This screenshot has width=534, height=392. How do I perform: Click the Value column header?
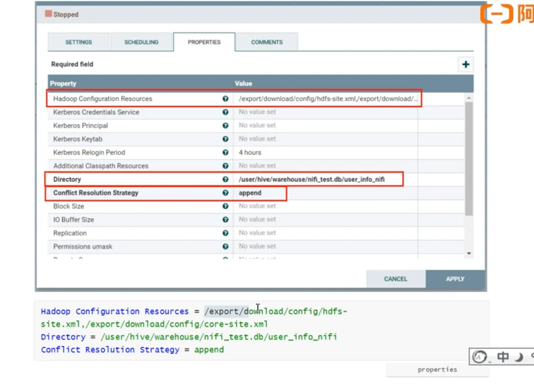243,84
